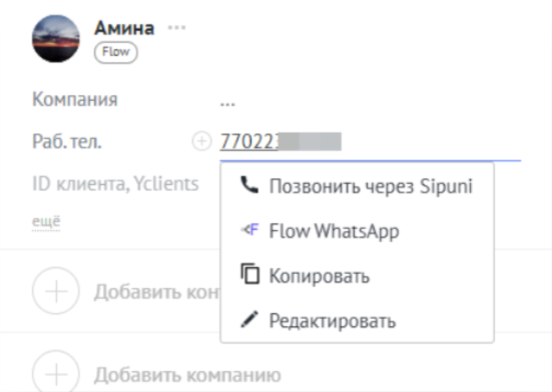Click the Flow tag under the name
The height and width of the screenshot is (392, 552).
coord(116,53)
